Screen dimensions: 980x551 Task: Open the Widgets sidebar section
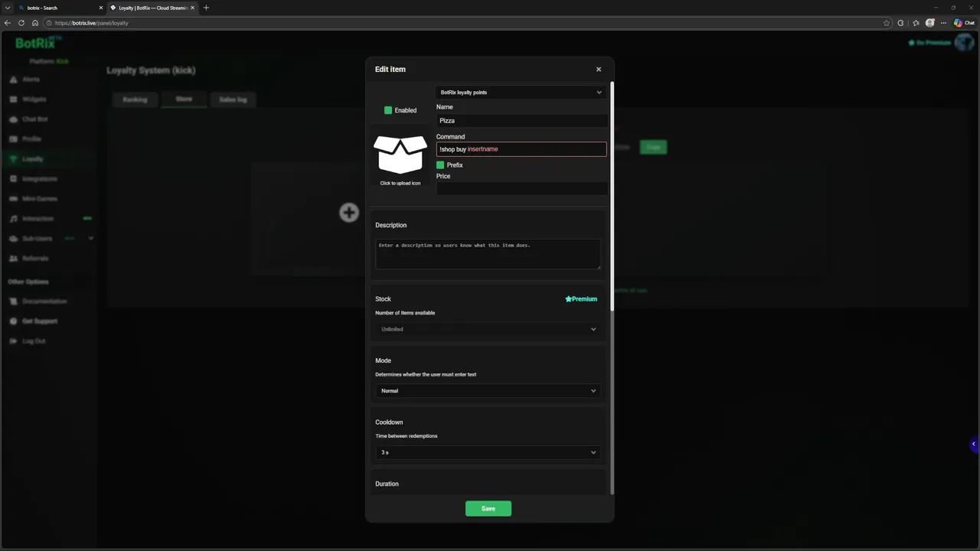point(34,99)
